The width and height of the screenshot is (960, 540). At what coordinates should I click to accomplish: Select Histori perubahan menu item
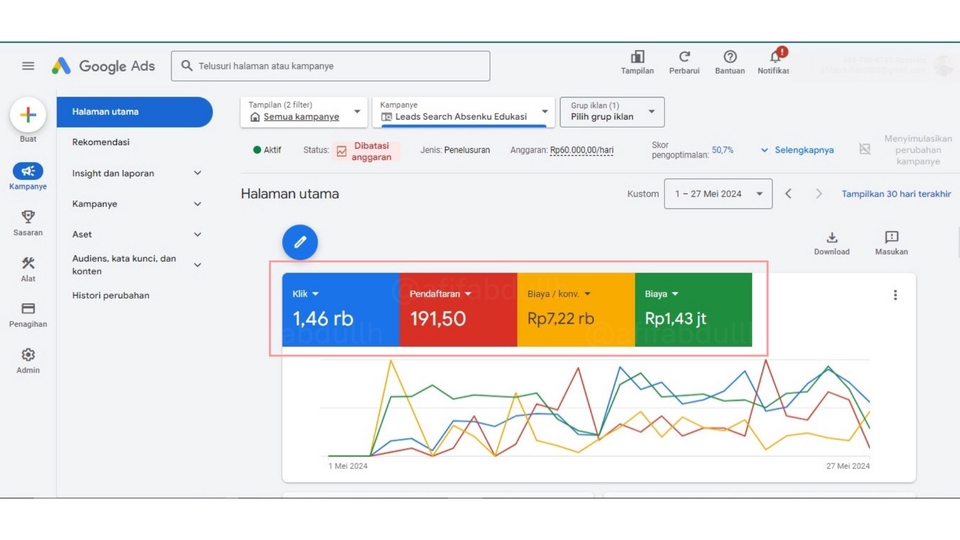pos(110,295)
